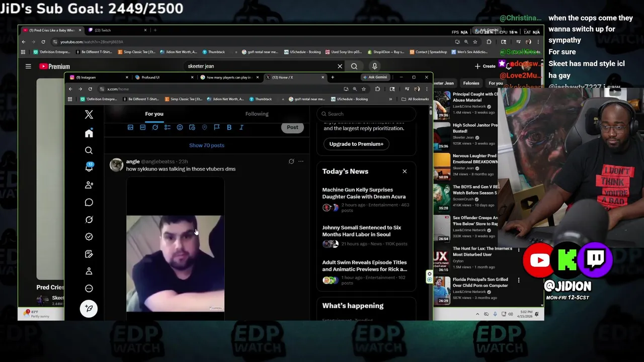Viewport: 644px width, 362px height.
Task: Open angle's profile avatar
Action: pyautogui.click(x=117, y=165)
